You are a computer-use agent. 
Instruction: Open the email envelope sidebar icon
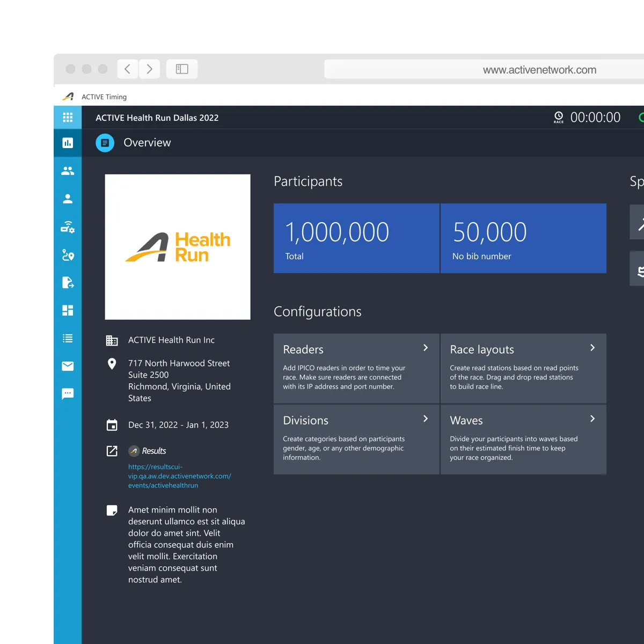click(68, 366)
